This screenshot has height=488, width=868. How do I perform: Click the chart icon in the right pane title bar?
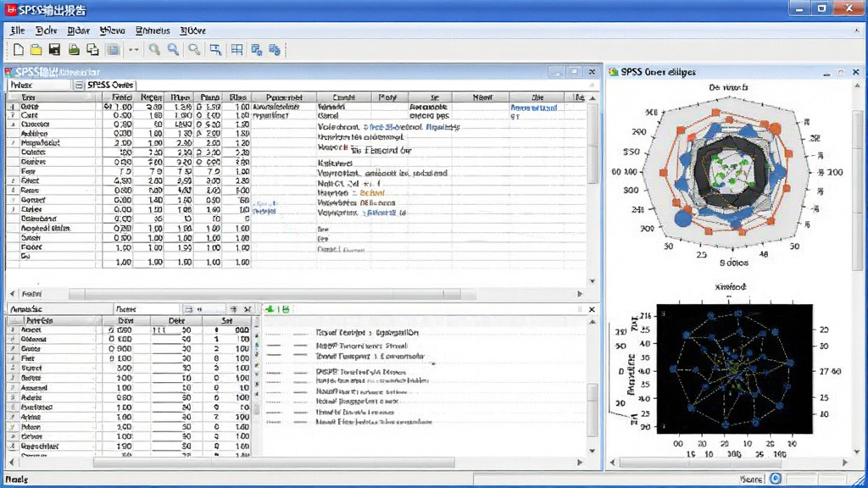coord(614,72)
